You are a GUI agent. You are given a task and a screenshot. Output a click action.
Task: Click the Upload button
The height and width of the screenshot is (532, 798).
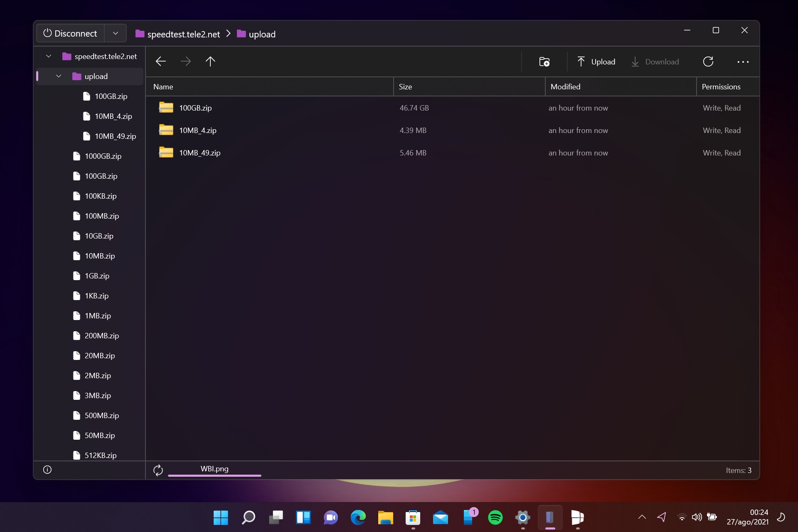(596, 62)
